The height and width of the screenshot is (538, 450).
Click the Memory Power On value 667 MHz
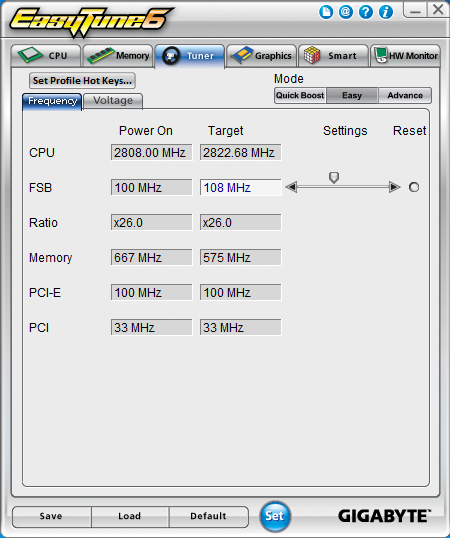pyautogui.click(x=151, y=257)
